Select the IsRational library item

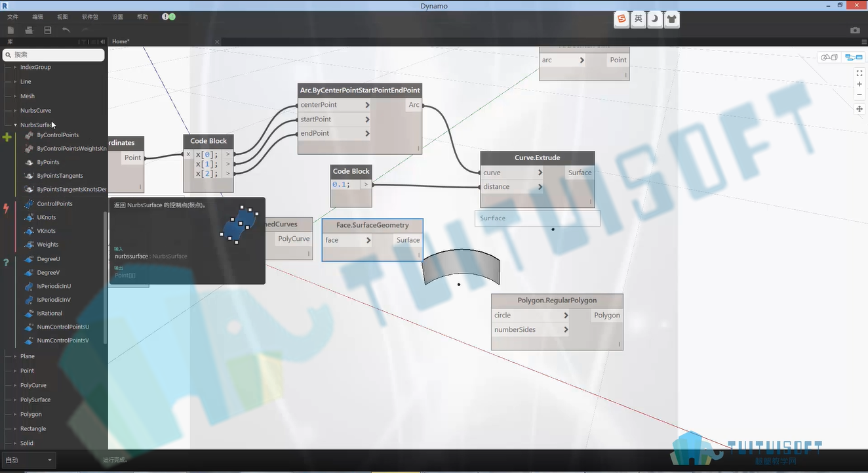coord(50,314)
